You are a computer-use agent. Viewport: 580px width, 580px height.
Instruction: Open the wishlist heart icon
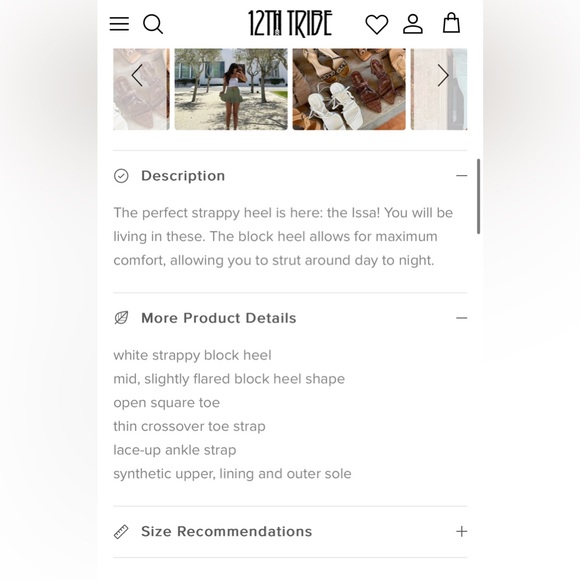[377, 24]
